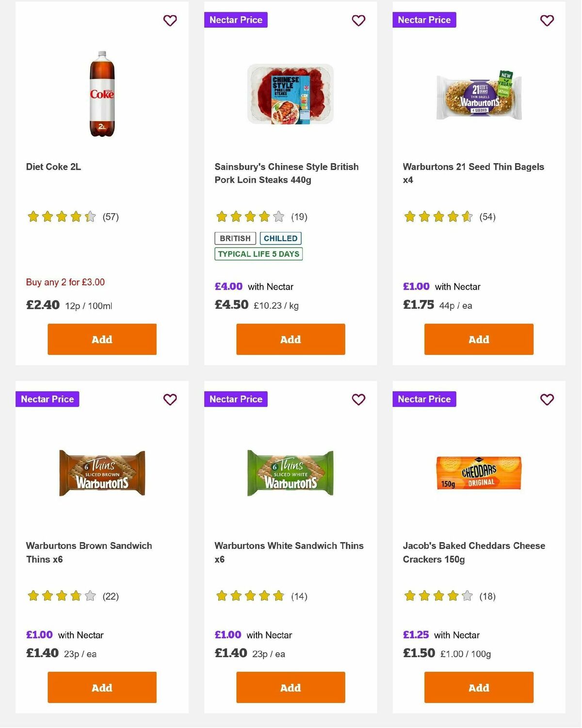Favourite the Diet Coke 2L product

(170, 20)
